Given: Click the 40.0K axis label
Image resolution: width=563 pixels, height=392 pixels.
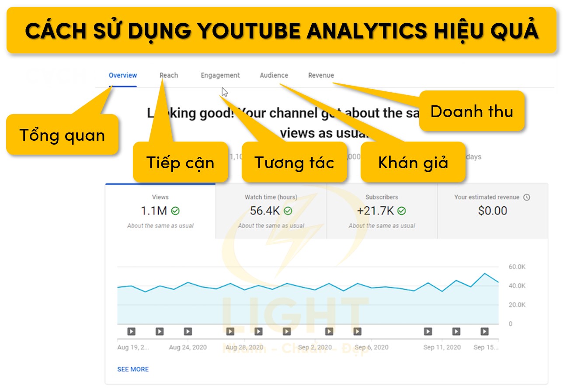Looking at the screenshot, I should [x=517, y=286].
